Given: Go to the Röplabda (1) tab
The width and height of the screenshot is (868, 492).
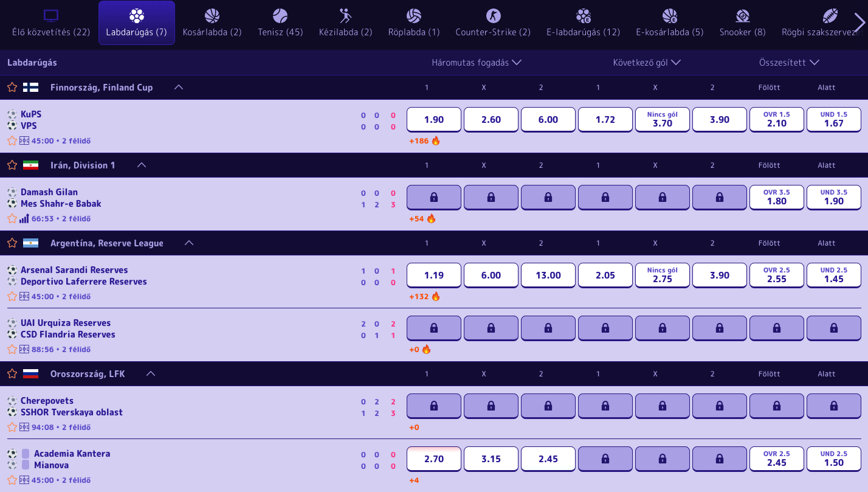Looking at the screenshot, I should pos(414,23).
